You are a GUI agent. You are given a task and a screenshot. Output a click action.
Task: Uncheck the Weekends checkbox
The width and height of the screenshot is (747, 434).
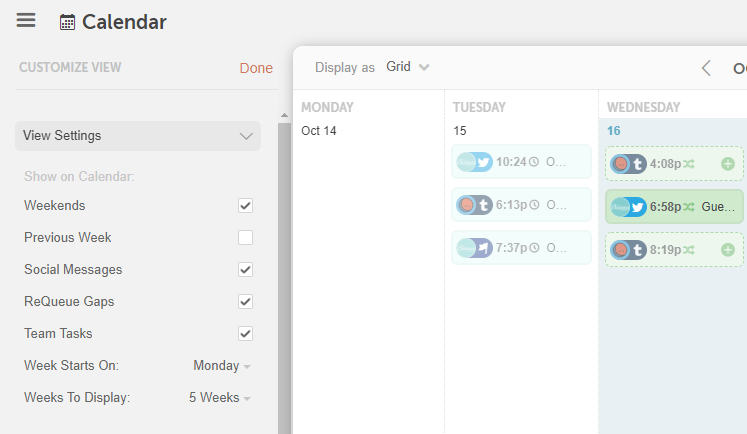tap(245, 205)
